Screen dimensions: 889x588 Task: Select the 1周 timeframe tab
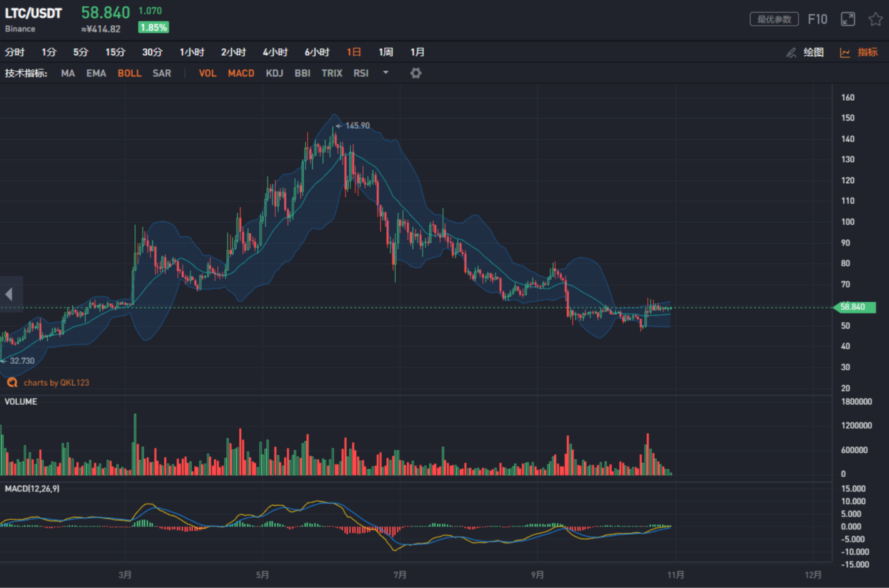pyautogui.click(x=386, y=52)
